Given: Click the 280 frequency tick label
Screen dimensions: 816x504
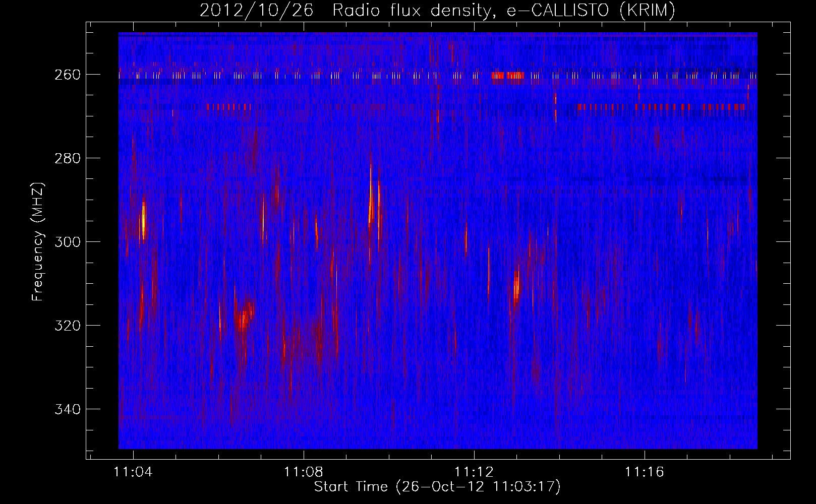Looking at the screenshot, I should [68, 158].
